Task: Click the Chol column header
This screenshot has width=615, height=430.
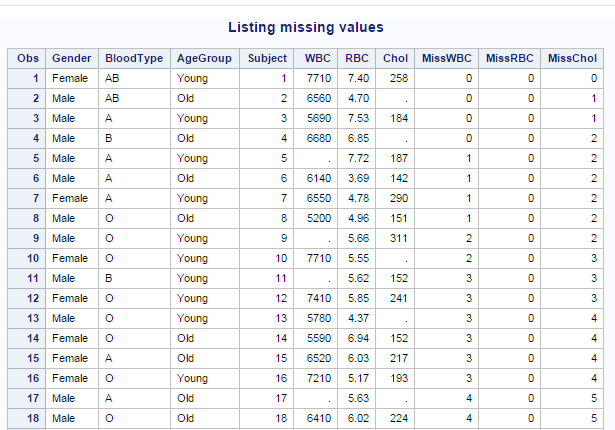Action: tap(396, 59)
